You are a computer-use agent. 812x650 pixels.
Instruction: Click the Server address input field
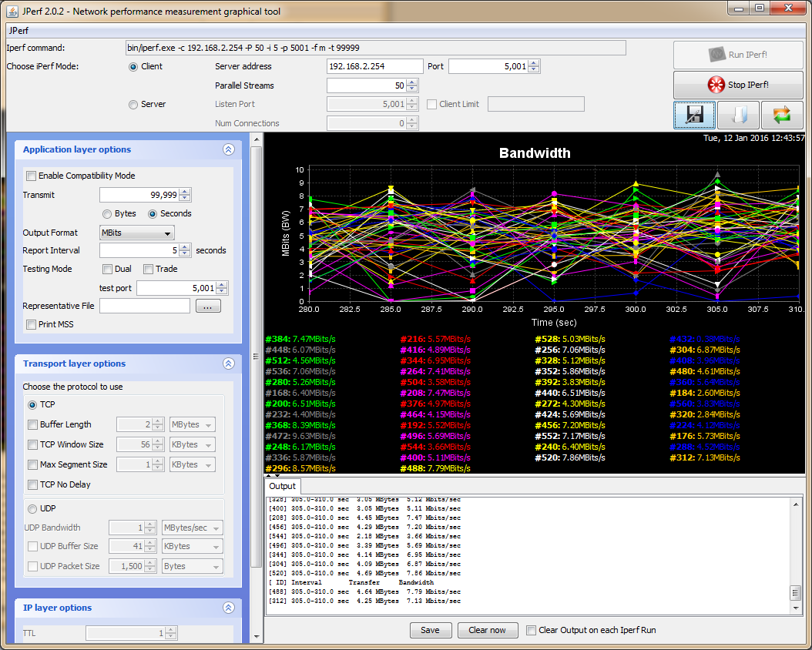tap(374, 66)
